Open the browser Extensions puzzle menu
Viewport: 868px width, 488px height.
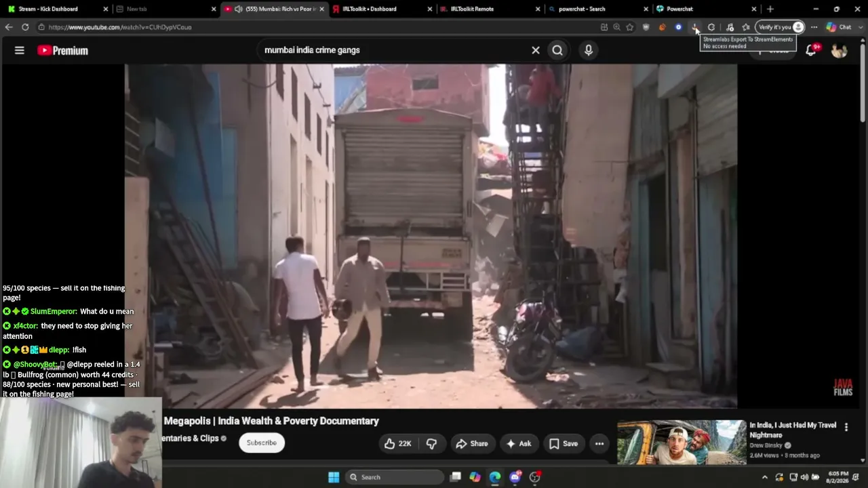711,27
